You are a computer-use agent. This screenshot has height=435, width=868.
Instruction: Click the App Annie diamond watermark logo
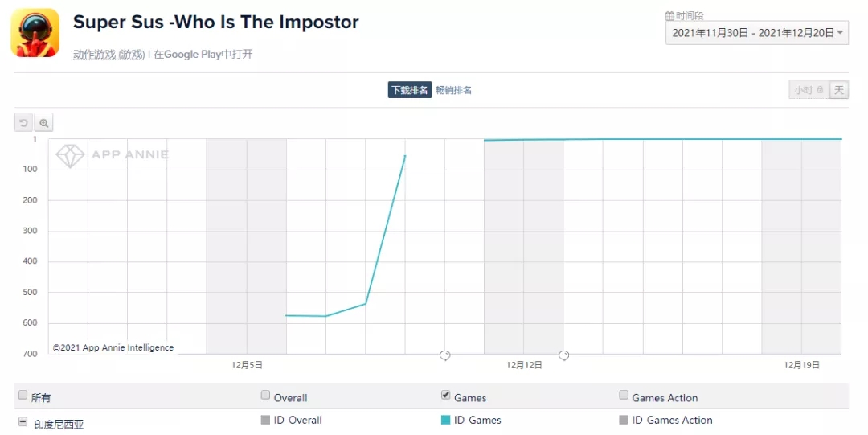[70, 155]
